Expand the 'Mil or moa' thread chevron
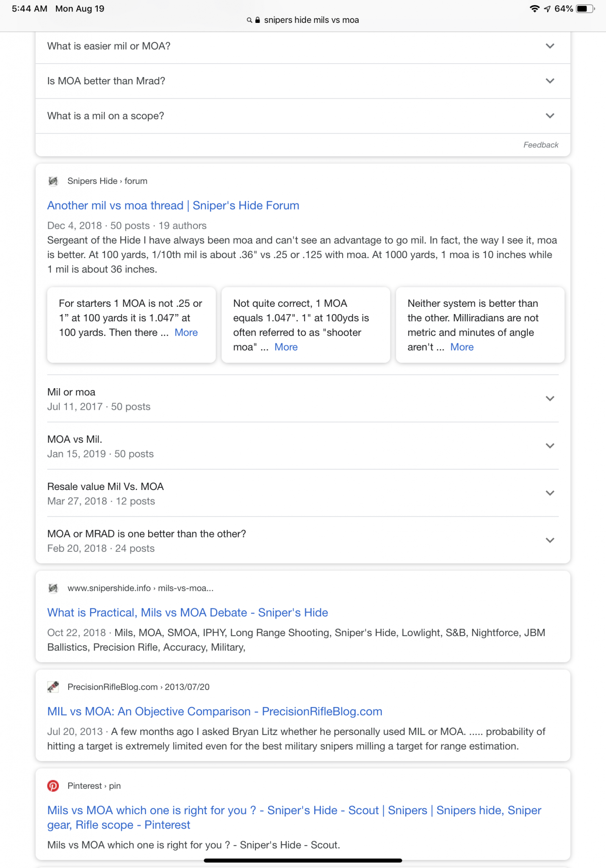Viewport: 606px width, 868px height. (550, 398)
